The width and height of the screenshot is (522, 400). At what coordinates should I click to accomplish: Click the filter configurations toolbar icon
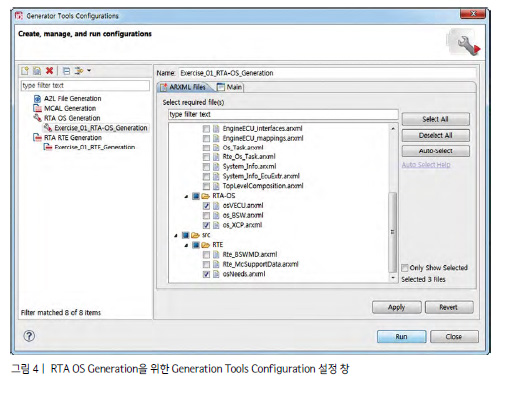coord(79,71)
